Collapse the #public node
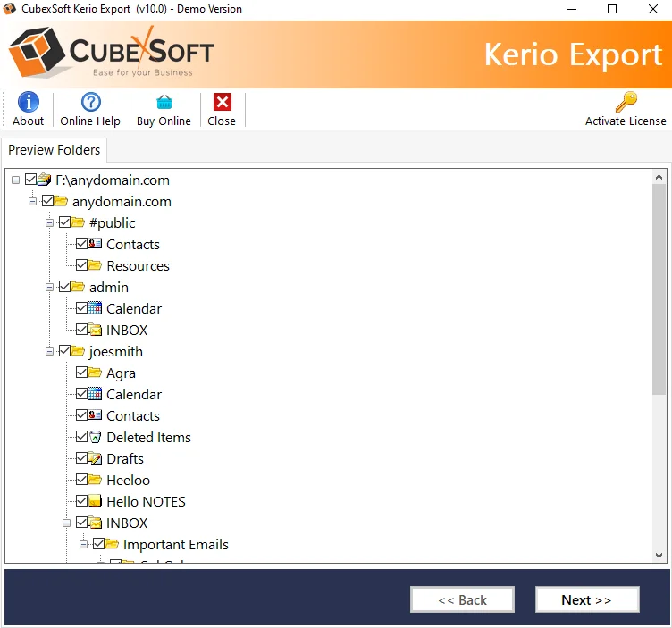 tap(50, 222)
